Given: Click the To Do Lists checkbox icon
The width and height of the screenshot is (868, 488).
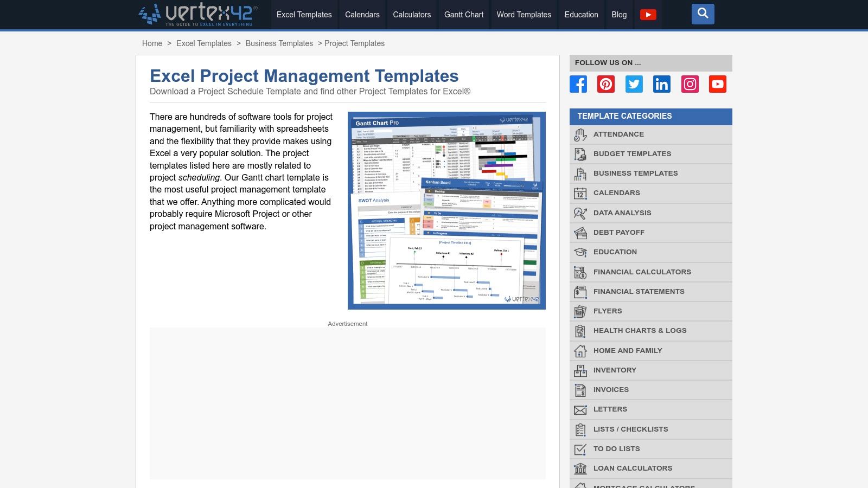Looking at the screenshot, I should [580, 449].
